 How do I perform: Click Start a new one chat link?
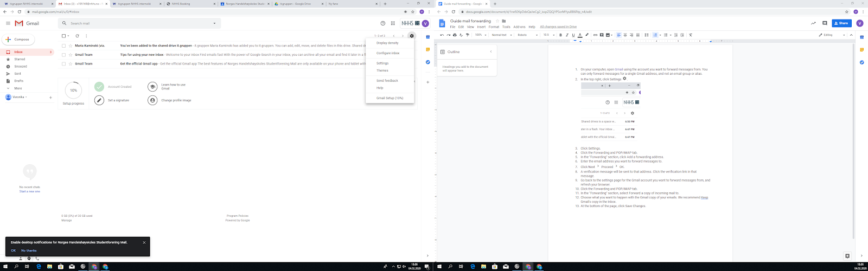(30, 191)
